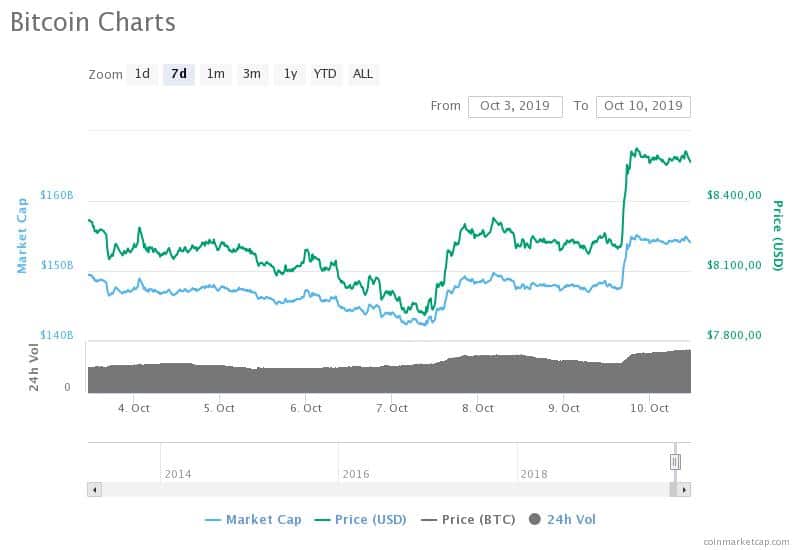Select the 1d zoom range
The image size is (800, 550).
click(x=142, y=74)
